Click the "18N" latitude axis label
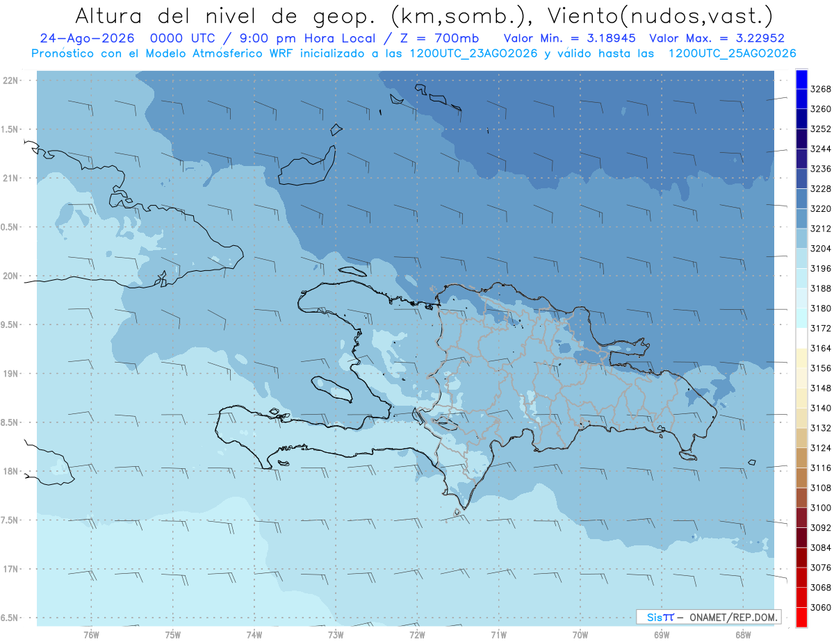 pos(12,471)
